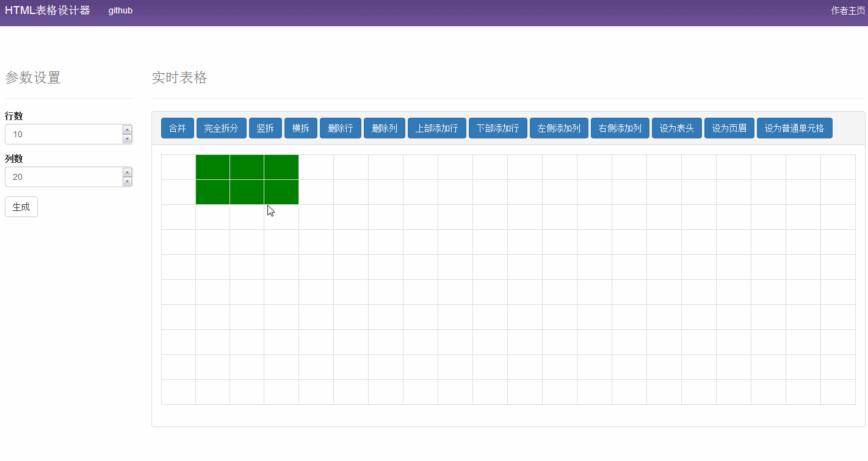
Task: Split cells vertically with 竖拆
Action: 266,129
